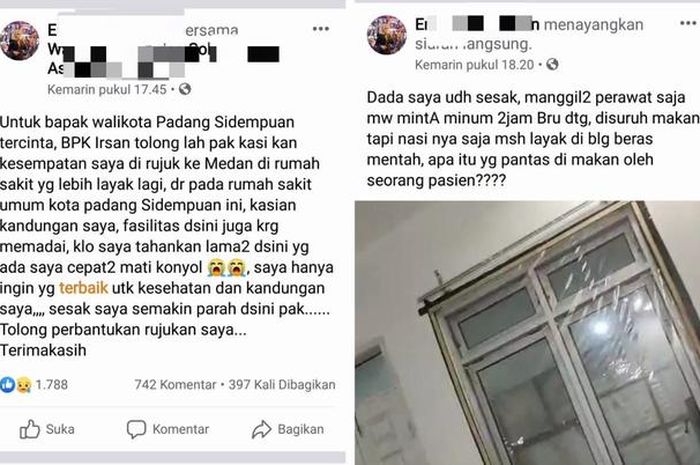Image resolution: width=700 pixels, height=465 pixels.
Task: Click the Bagikan share arrow icon
Action: click(x=262, y=429)
